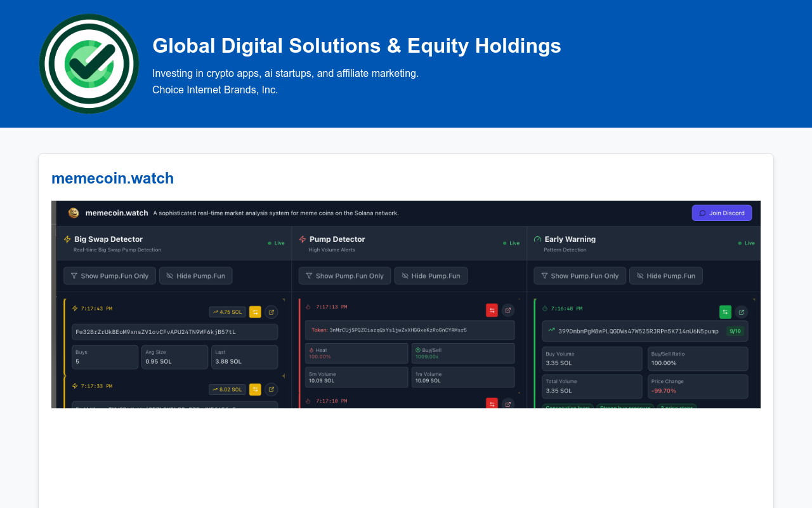812x508 pixels.
Task: Click the Buy Volume 3.35 SOL box
Action: point(592,359)
